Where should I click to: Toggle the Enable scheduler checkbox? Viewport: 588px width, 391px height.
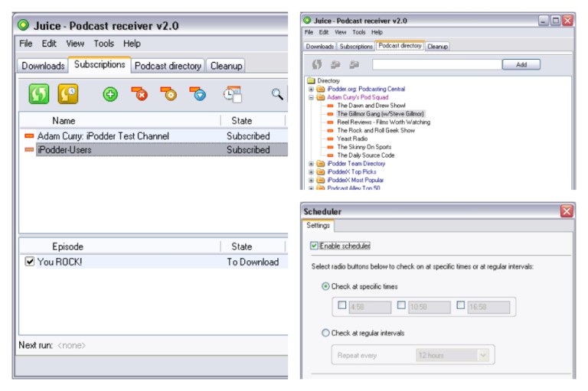tap(314, 246)
